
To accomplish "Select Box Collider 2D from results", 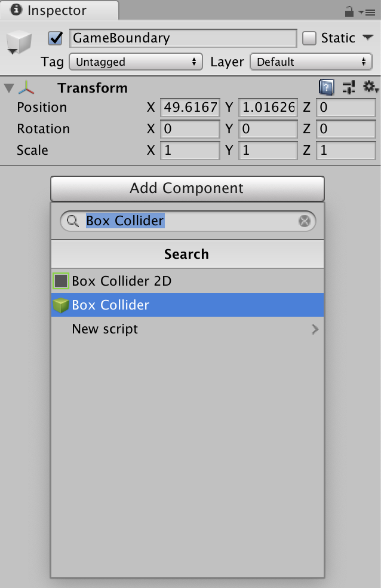I will click(x=122, y=281).
